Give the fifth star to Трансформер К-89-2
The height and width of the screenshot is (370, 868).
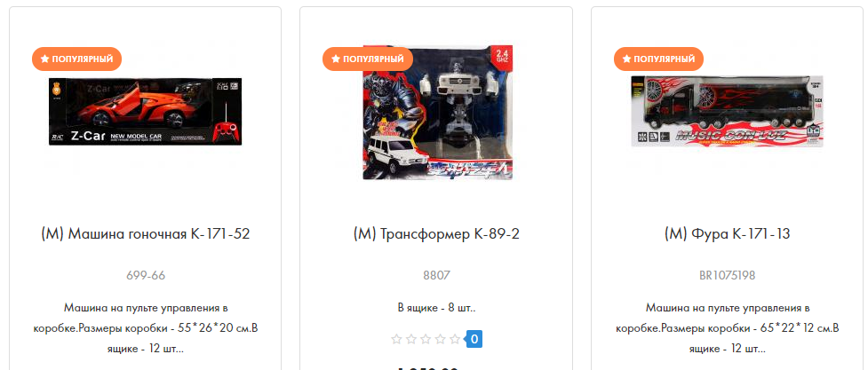[455, 339]
